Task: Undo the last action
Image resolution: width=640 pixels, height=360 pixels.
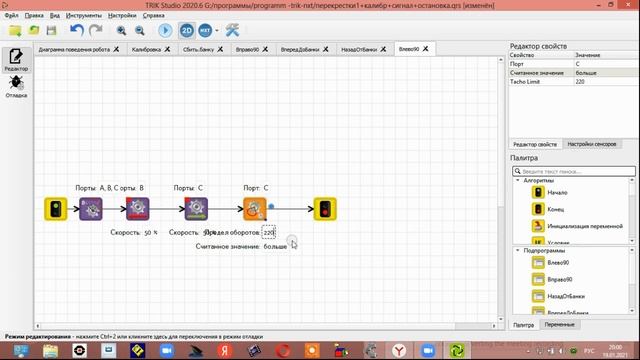Action: 77,30
